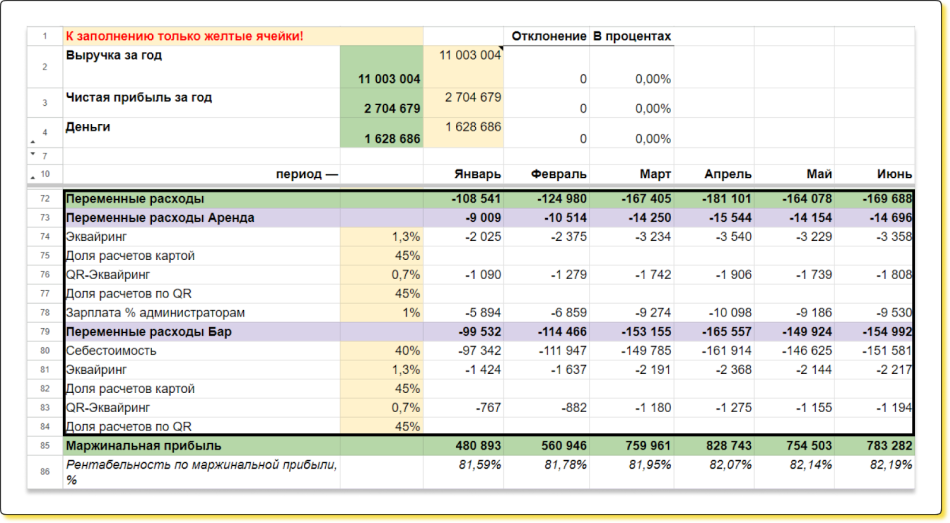950x523 pixels.
Task: Select row 85 header number
Action: point(45,445)
